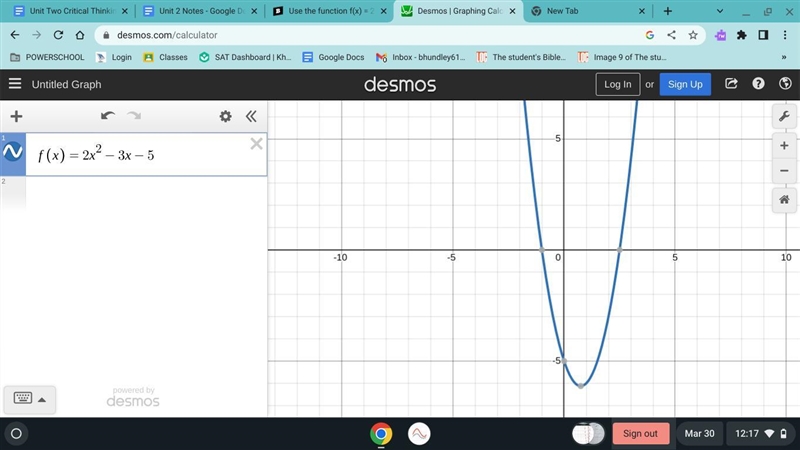The image size is (800, 450).
Task: Open the Mar 30 calendar date
Action: [699, 433]
